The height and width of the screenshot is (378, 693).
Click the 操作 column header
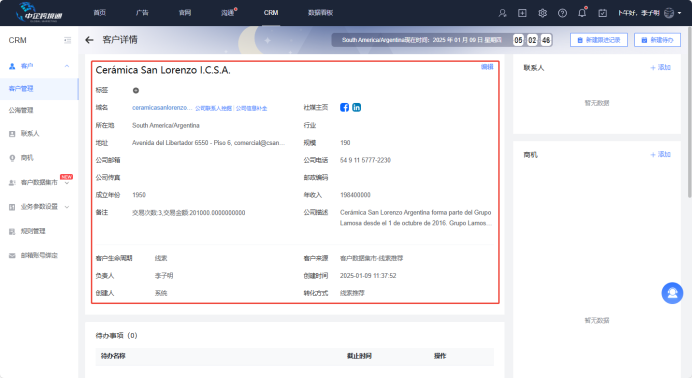click(440, 356)
